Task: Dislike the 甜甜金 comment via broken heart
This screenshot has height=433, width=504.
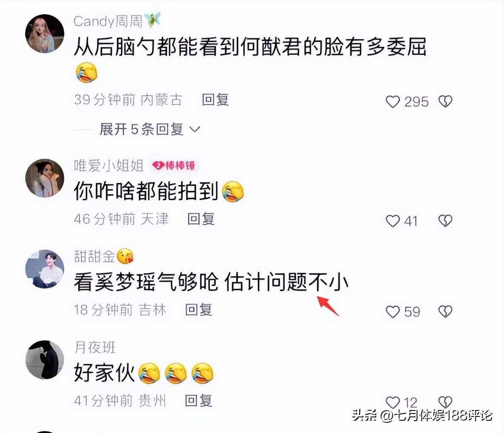Action: pos(445,312)
